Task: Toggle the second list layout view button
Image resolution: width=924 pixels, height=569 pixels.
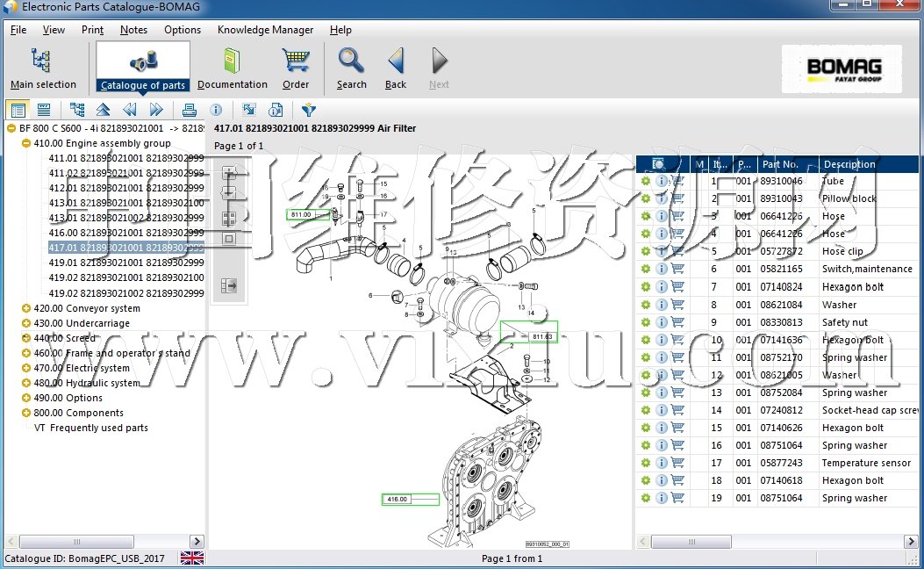Action: click(x=44, y=110)
